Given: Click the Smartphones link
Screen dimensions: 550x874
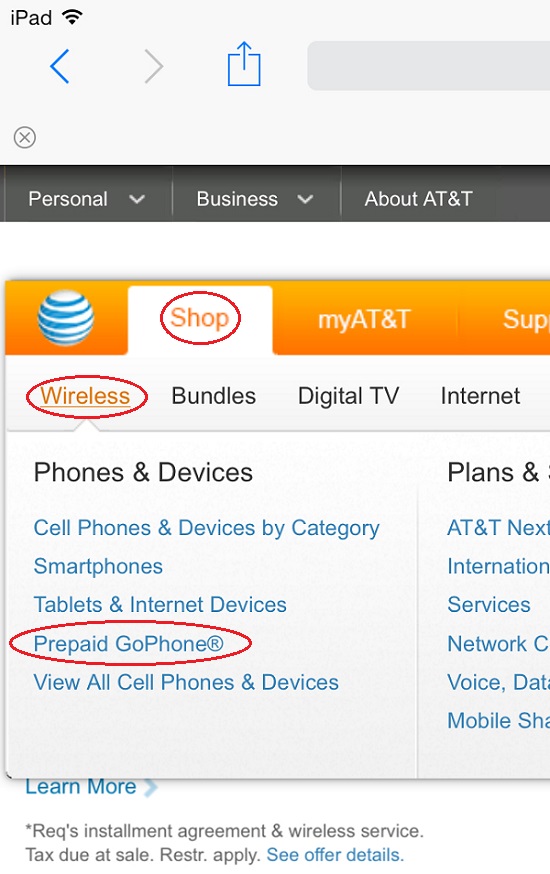Looking at the screenshot, I should 98,566.
